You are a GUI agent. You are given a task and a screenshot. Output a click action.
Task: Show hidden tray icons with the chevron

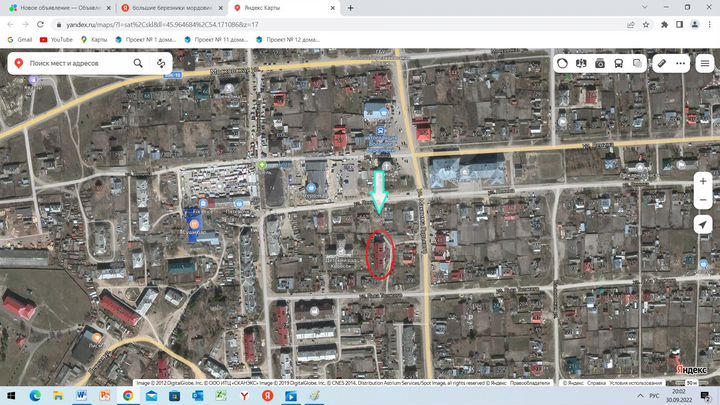[x=640, y=396]
